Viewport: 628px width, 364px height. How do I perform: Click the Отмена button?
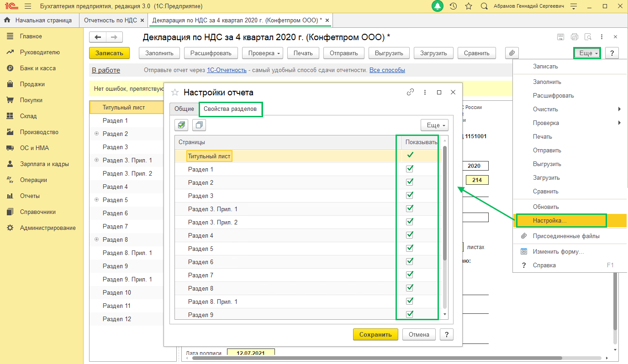click(419, 334)
